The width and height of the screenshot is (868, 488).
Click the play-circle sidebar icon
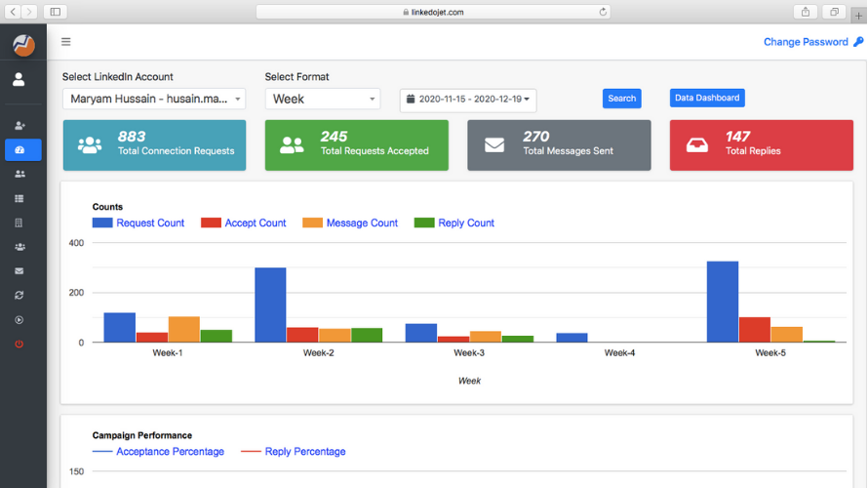tap(20, 319)
